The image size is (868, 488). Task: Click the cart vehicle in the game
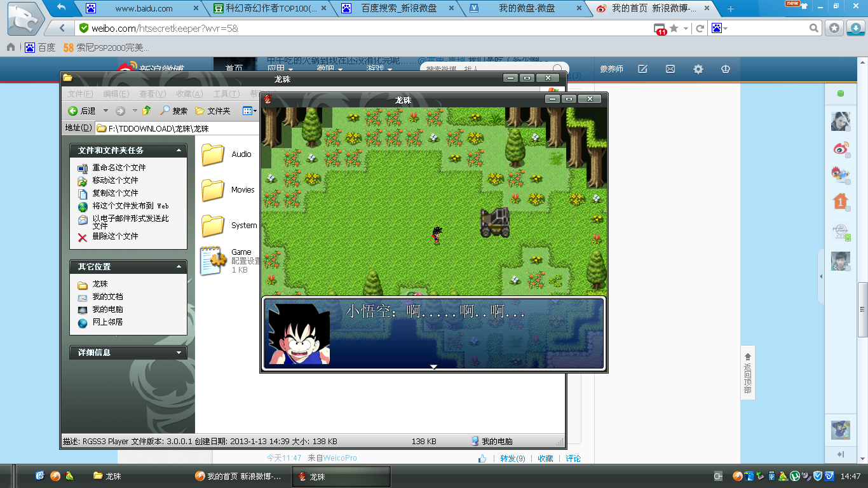point(495,222)
